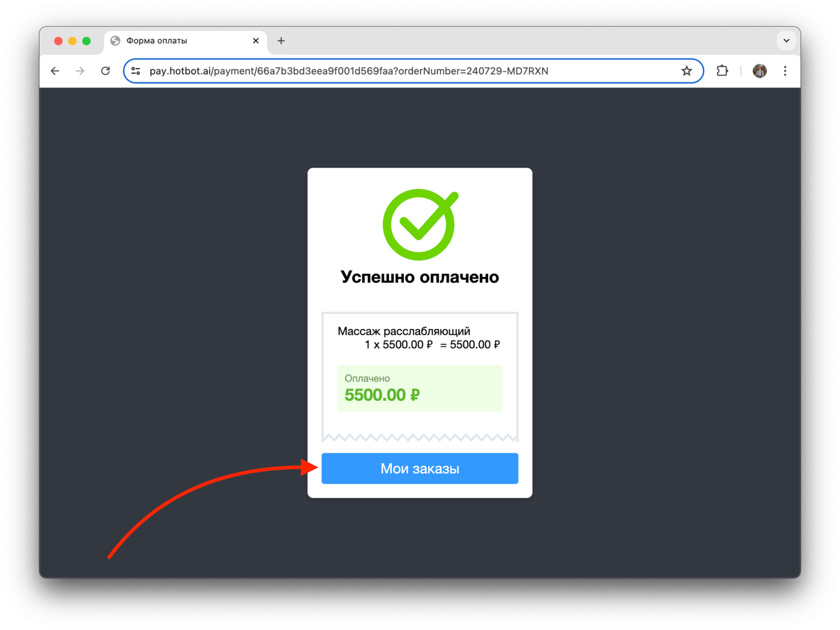Reload the payment page
Image resolution: width=840 pixels, height=630 pixels.
[x=105, y=71]
